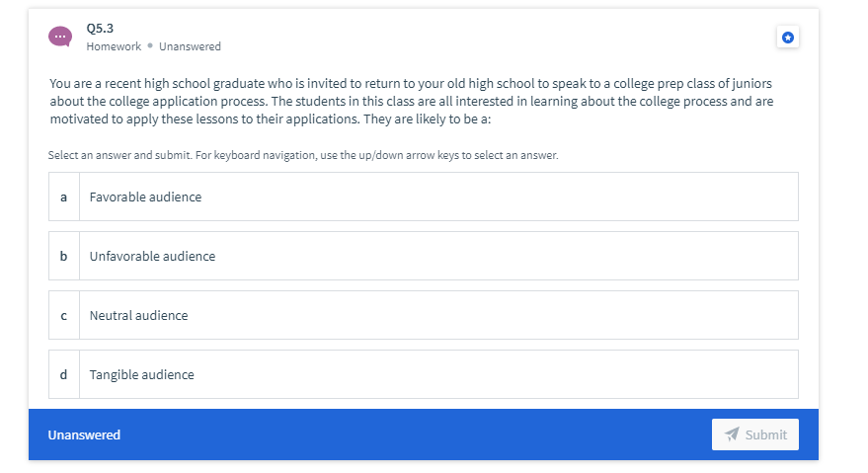The width and height of the screenshot is (868, 473).
Task: Click the question prompt paragraph text
Action: pos(412,101)
